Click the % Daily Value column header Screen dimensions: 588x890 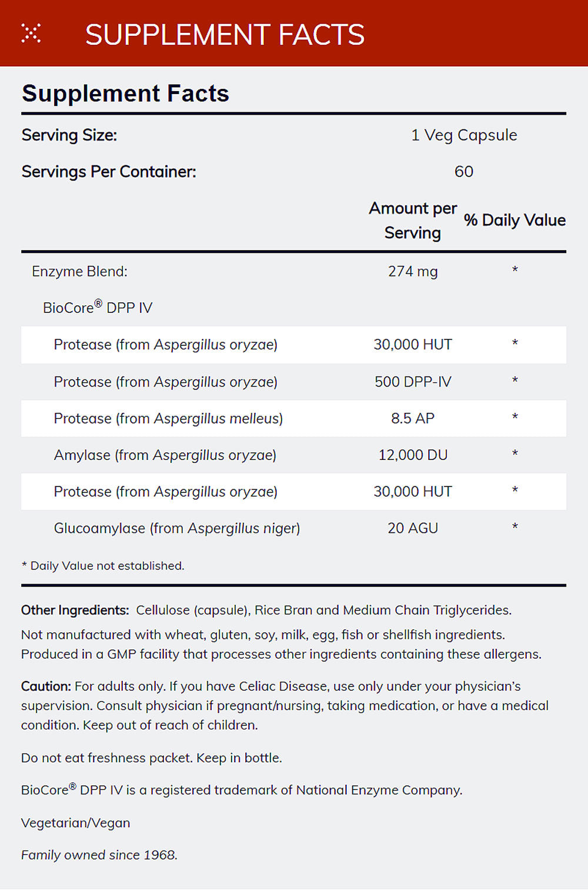click(514, 220)
